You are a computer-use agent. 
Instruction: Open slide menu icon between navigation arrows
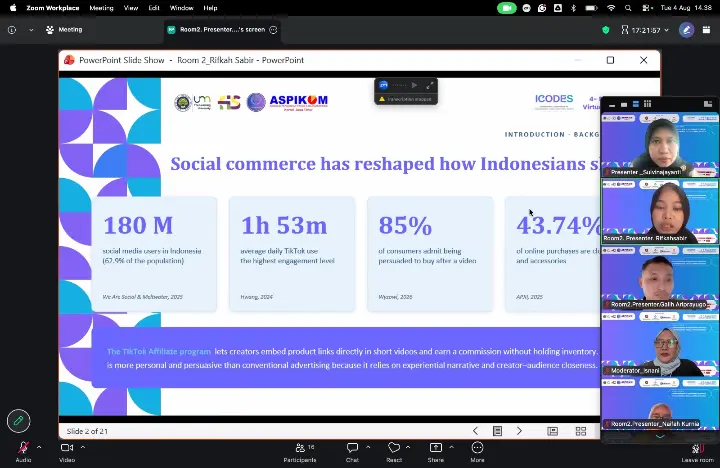(497, 431)
